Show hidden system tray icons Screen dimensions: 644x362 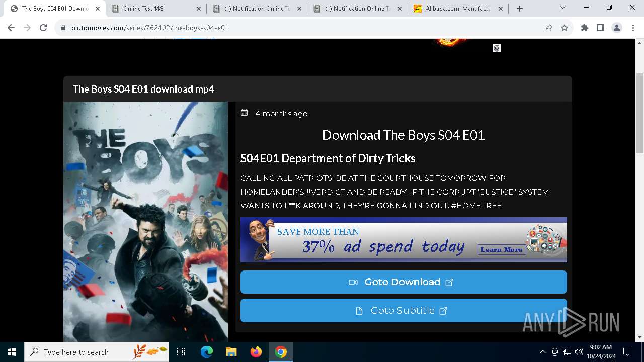click(542, 352)
